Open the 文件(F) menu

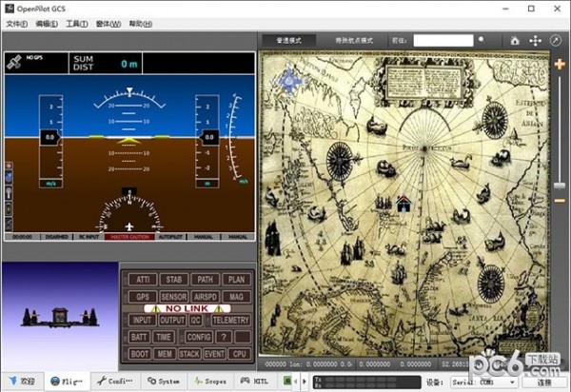(17, 24)
